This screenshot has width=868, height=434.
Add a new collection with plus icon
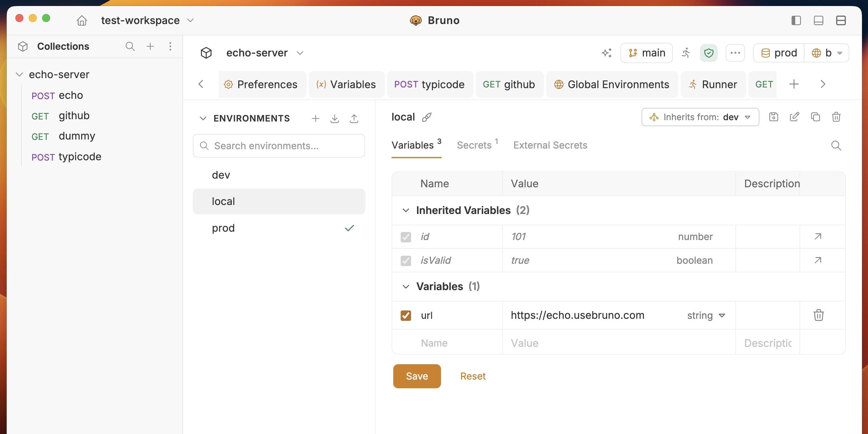pyautogui.click(x=150, y=46)
